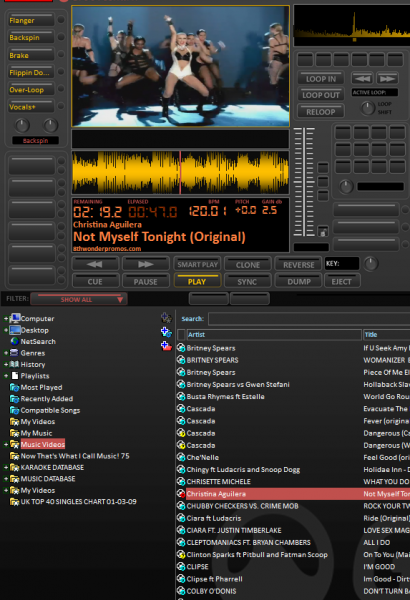Click the UK TOP 40 SINGLES CHART folder icon

coord(15,502)
